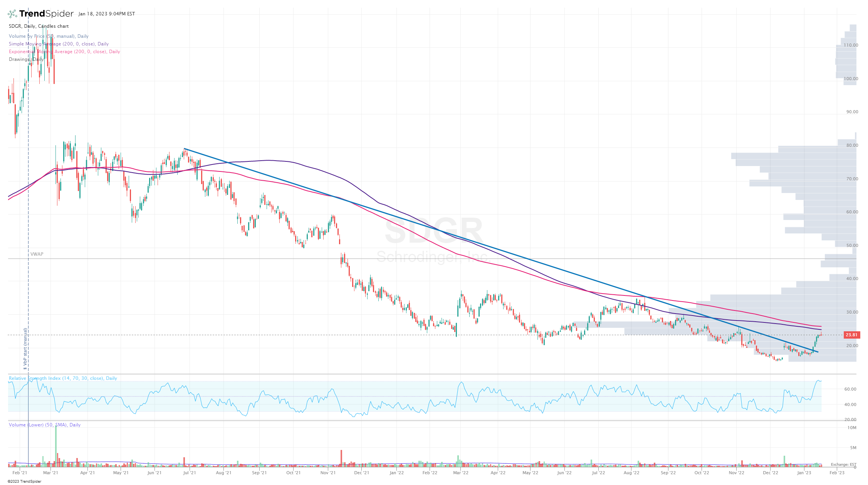Click the 80.00 price axis label
868x485 pixels.
[852, 145]
